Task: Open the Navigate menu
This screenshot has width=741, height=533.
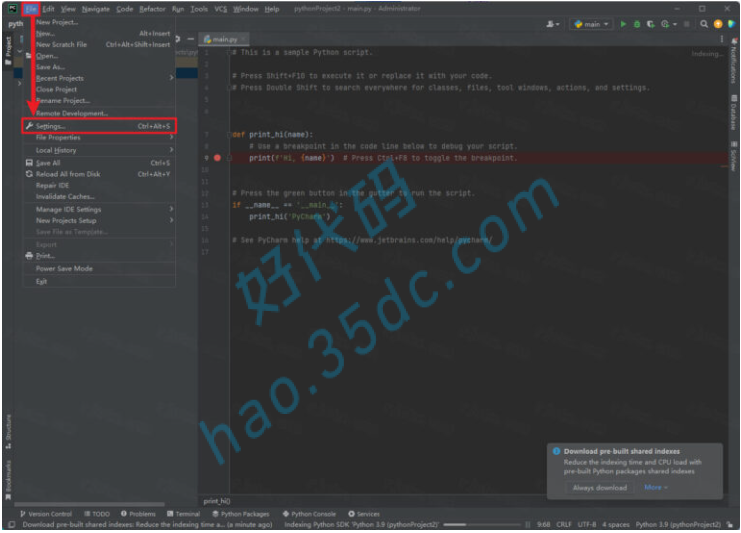Action: click(95, 9)
